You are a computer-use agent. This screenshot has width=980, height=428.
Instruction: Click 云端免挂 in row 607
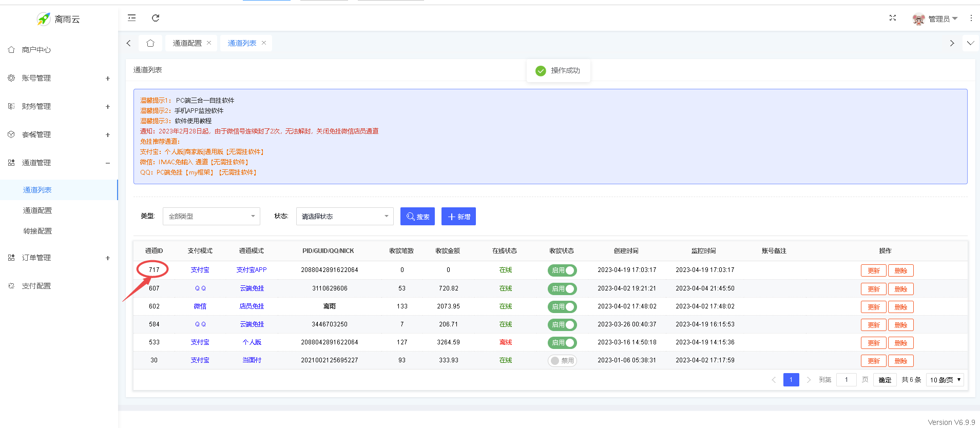pyautogui.click(x=252, y=288)
